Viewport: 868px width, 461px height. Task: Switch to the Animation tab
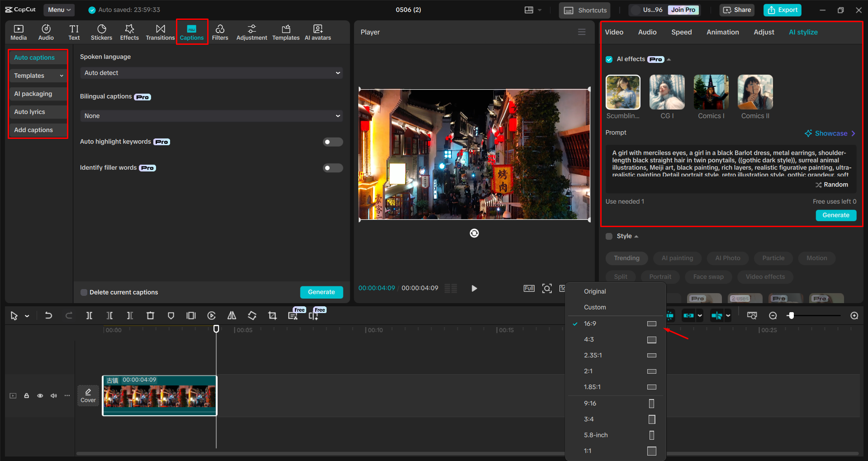pos(722,32)
